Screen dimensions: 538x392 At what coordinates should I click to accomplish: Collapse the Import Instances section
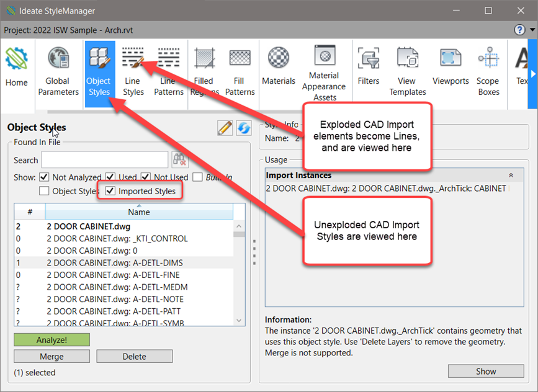[x=511, y=176]
